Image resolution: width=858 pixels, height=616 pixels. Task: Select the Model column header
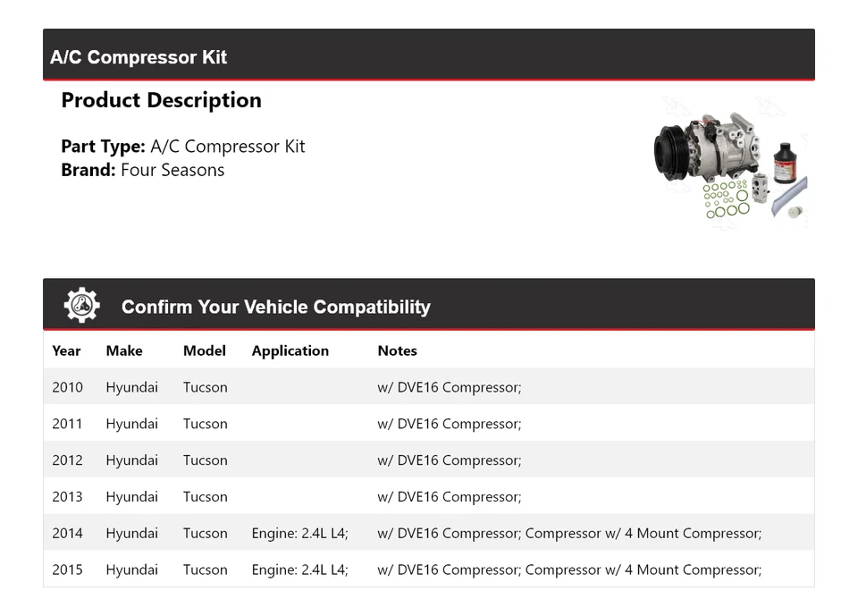click(x=204, y=350)
